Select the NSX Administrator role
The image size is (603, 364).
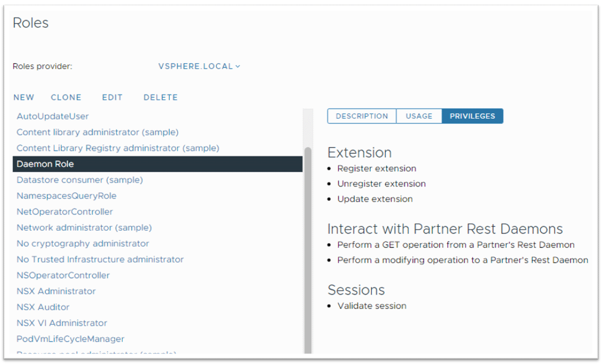tap(56, 292)
